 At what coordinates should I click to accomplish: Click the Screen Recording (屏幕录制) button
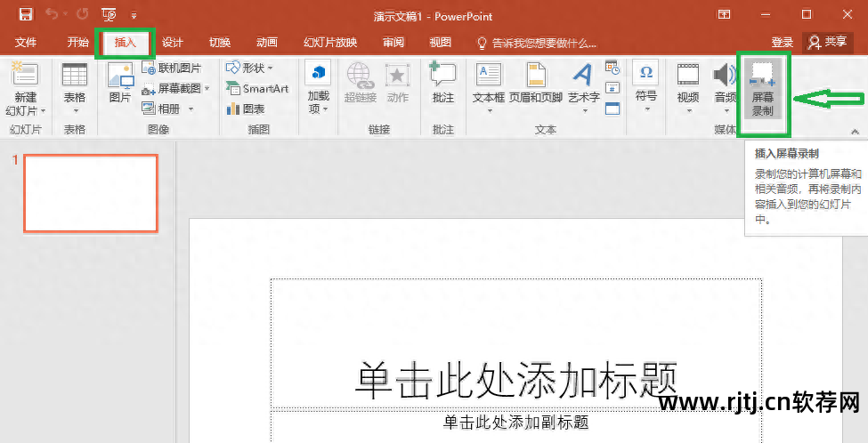[763, 89]
